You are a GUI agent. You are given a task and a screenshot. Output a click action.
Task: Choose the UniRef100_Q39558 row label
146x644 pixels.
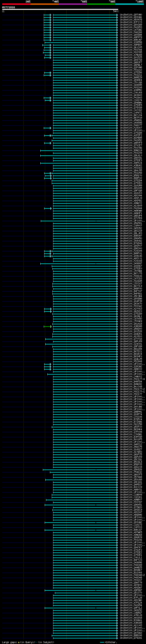[x=131, y=42]
